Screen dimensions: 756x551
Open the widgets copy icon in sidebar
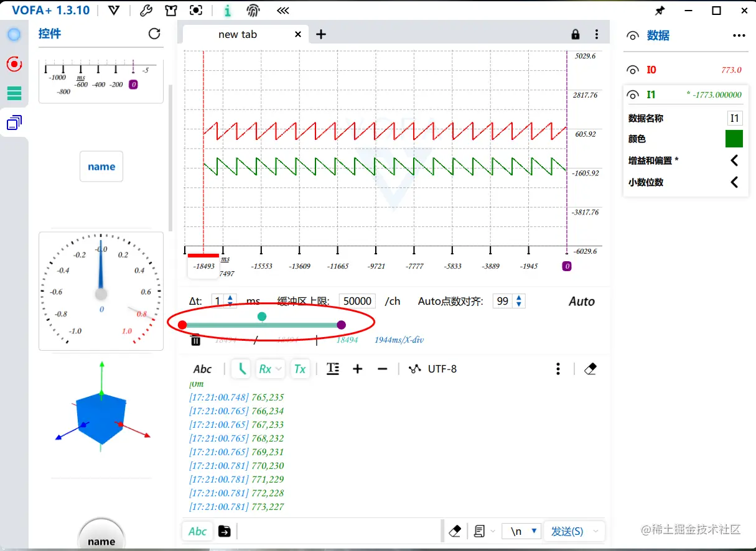point(14,123)
